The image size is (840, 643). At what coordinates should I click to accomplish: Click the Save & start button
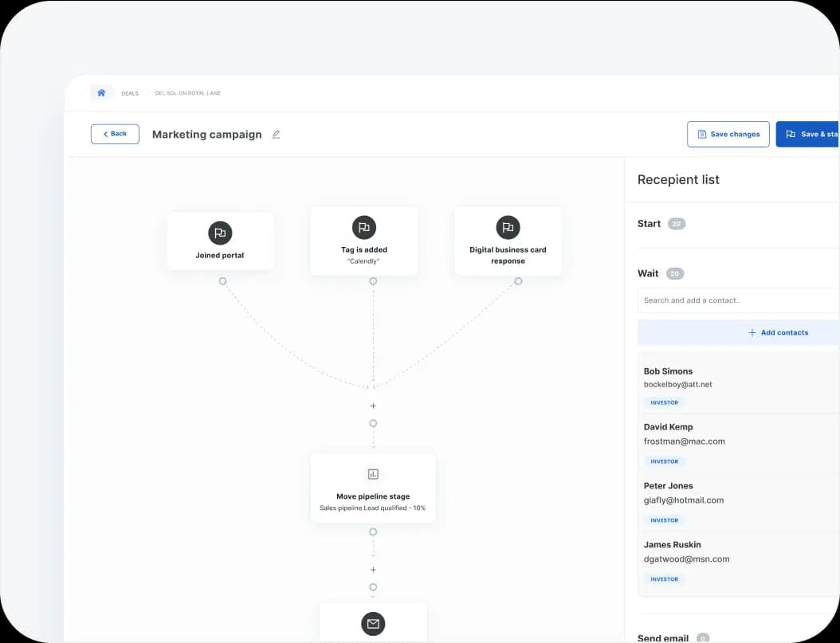809,135
